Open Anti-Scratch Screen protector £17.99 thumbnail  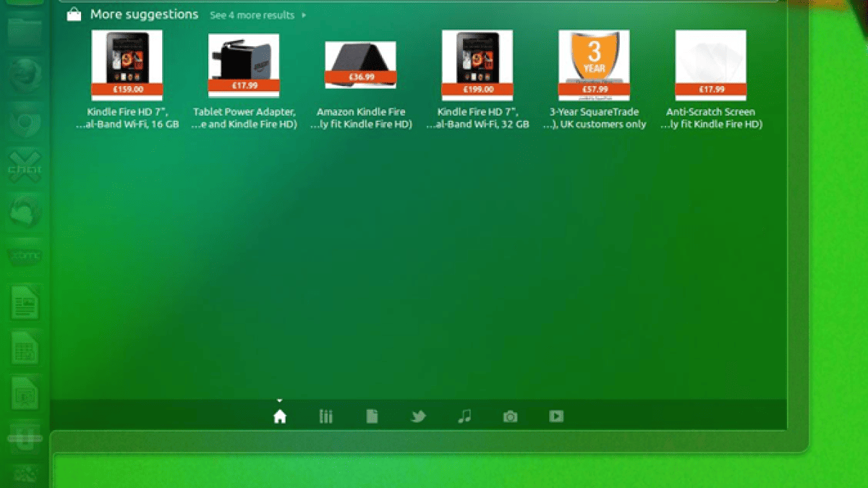(x=711, y=65)
